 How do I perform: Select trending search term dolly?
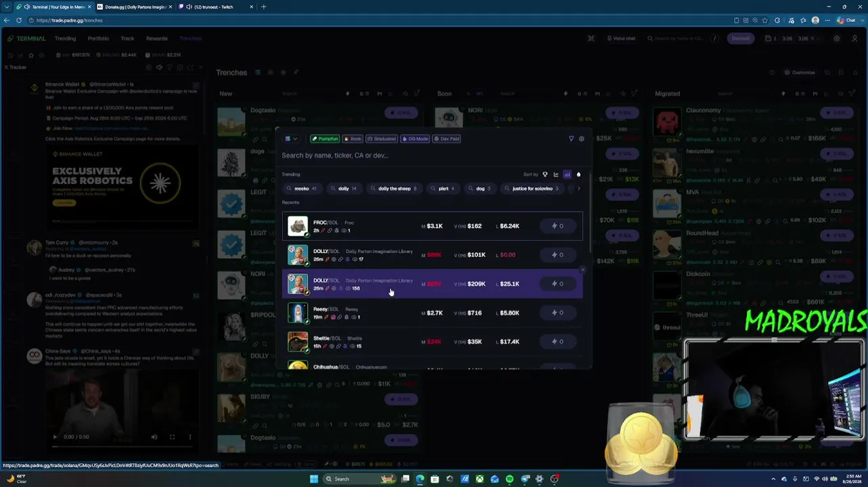[x=344, y=189]
